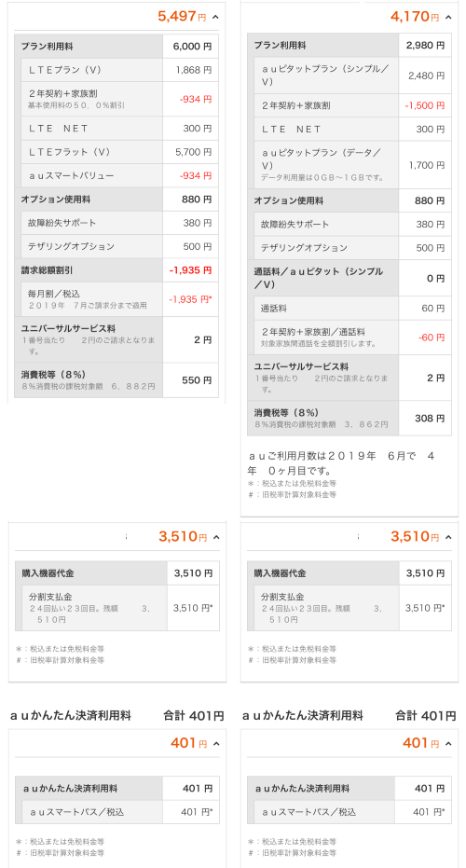This screenshot has width=466, height=868.
Task: Select the LTEプラン（V） 1,868円 row
Action: 120,70
